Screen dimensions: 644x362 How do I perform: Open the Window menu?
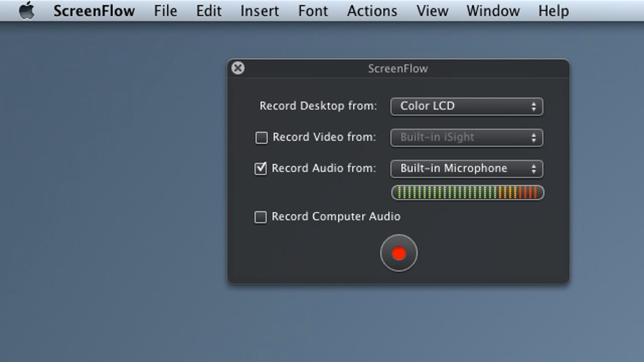point(493,11)
